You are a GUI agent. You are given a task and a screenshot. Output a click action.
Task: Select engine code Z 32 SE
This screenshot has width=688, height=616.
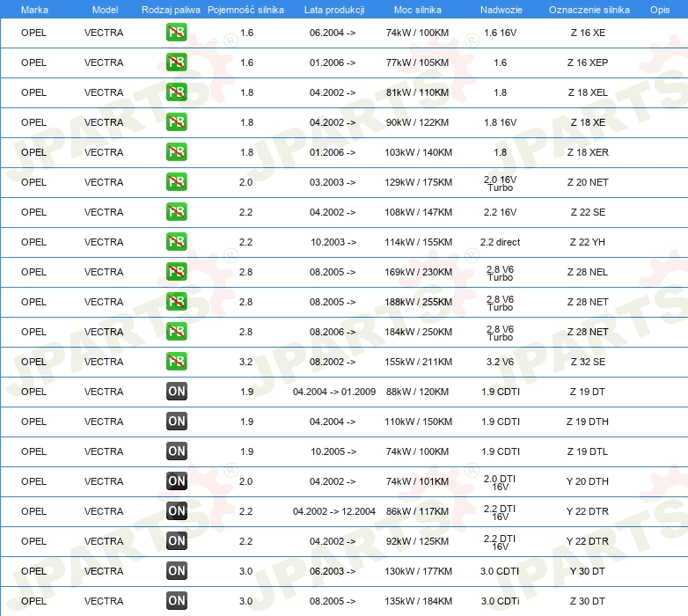tap(588, 362)
